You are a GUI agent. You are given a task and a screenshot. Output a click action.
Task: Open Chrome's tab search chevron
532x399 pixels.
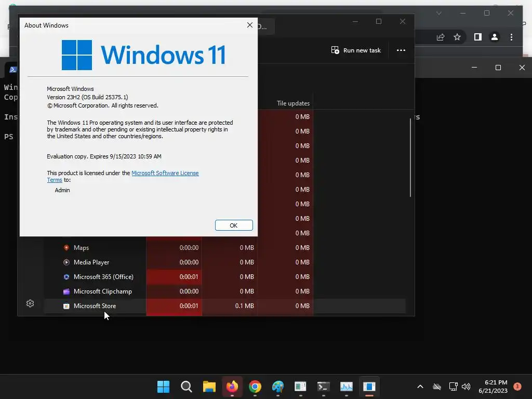click(x=438, y=13)
